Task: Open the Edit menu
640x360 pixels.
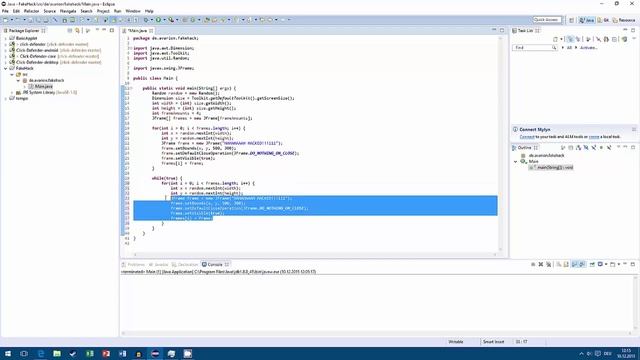Action: (16, 11)
